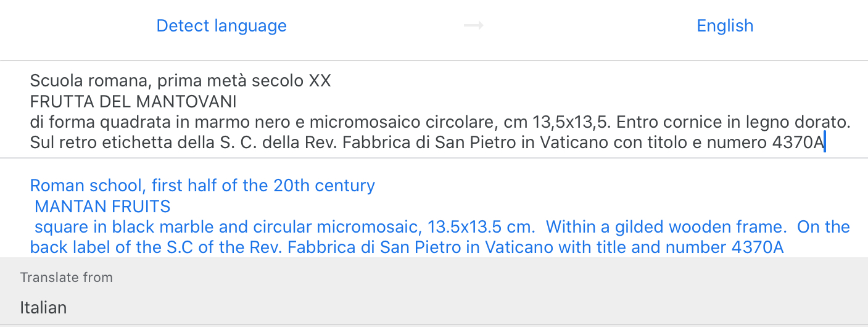Click the Translate from section header

pyautogui.click(x=67, y=277)
